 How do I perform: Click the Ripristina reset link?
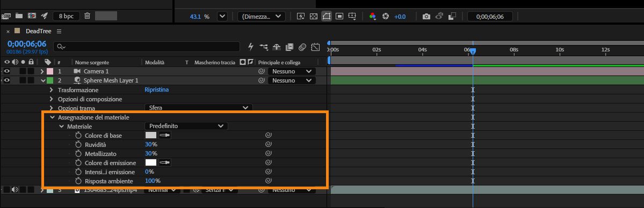click(x=156, y=90)
